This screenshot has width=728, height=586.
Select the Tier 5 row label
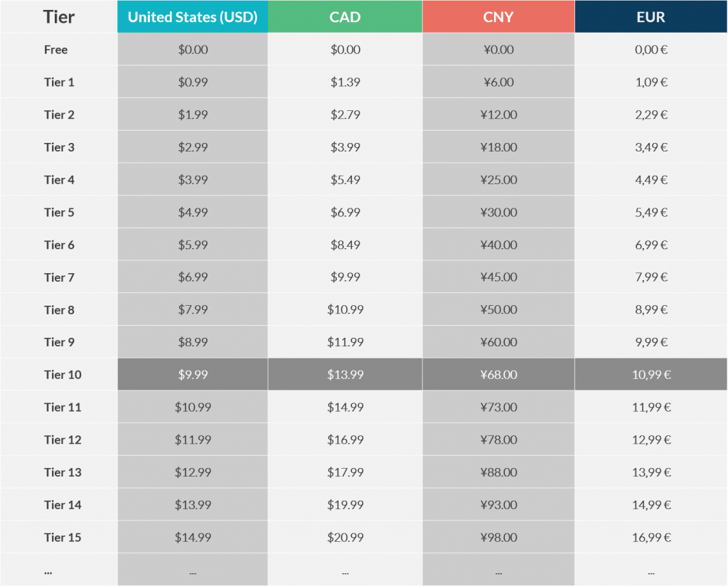[x=59, y=212]
